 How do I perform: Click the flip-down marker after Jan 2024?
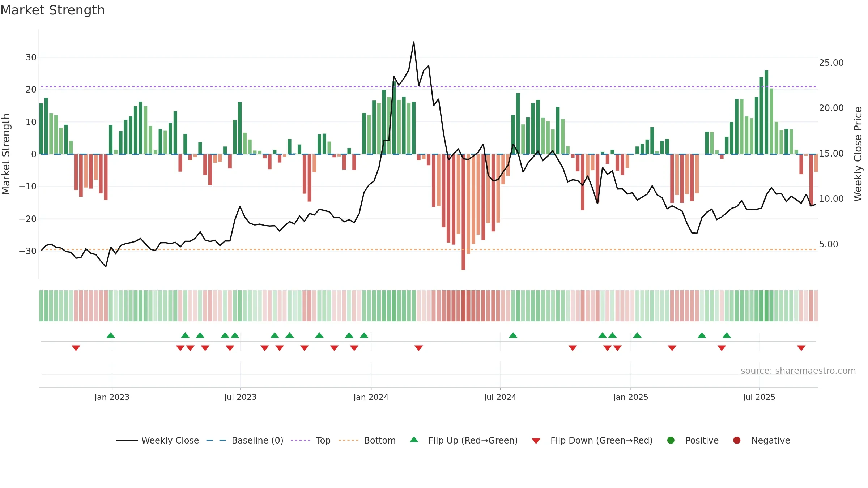point(419,348)
